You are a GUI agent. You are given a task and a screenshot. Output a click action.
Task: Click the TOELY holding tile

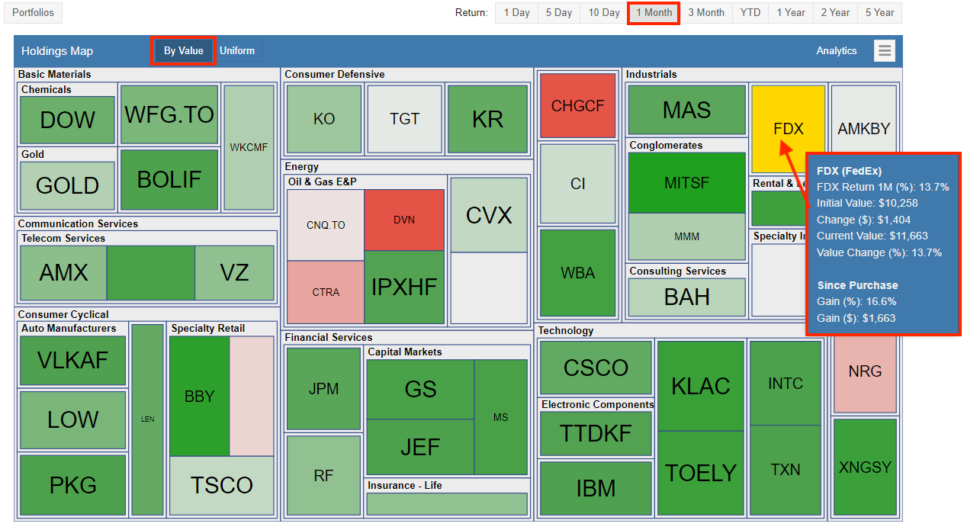tap(701, 474)
